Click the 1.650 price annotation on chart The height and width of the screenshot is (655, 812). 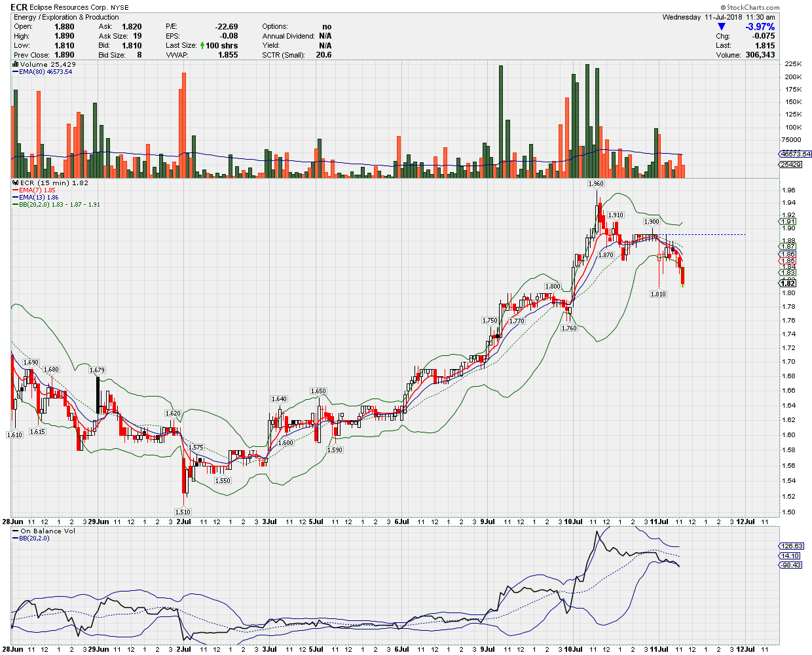point(318,391)
